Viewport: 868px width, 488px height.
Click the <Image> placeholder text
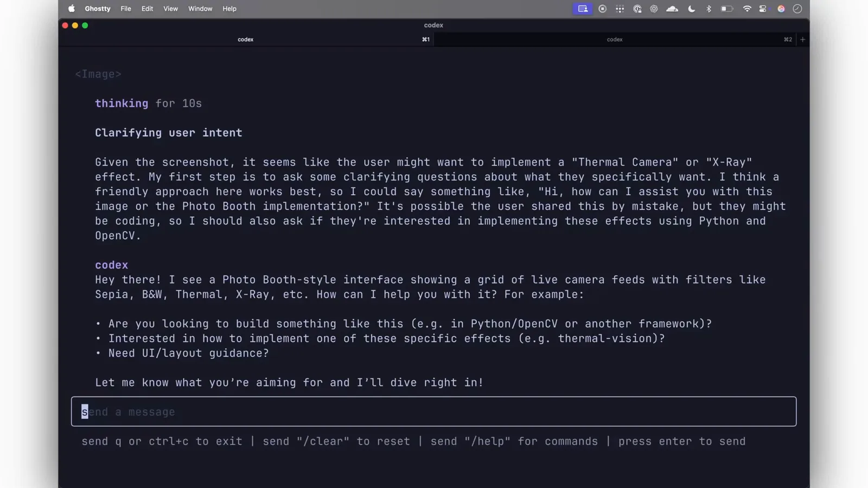point(98,74)
